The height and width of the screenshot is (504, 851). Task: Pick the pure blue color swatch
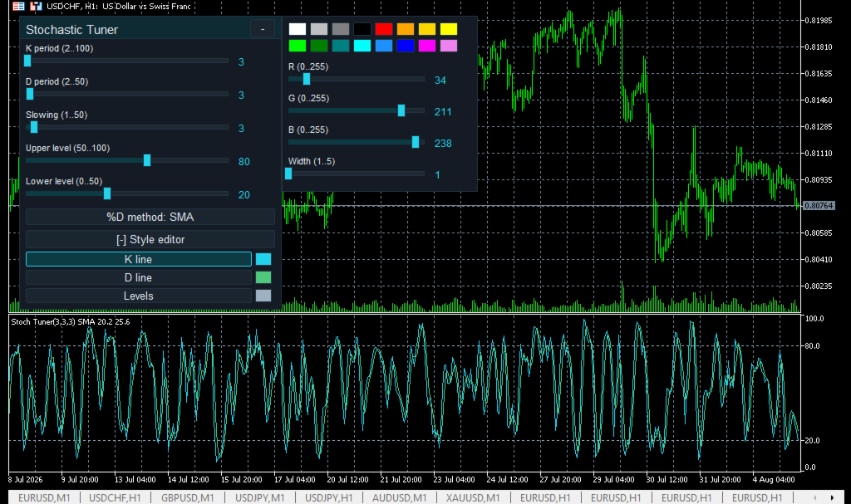(x=406, y=46)
